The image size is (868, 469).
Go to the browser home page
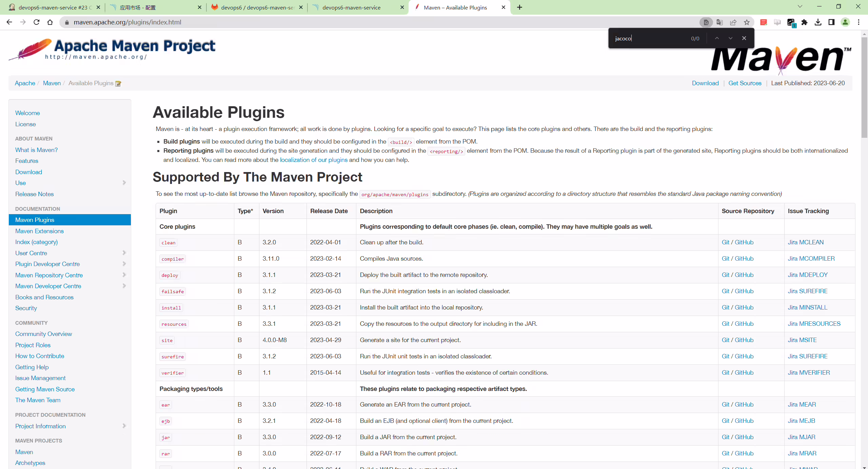(50, 22)
